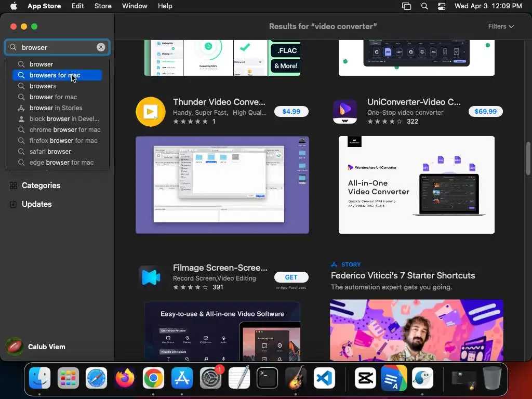Open the Edit menu
Image resolution: width=532 pixels, height=399 pixels.
point(78,6)
